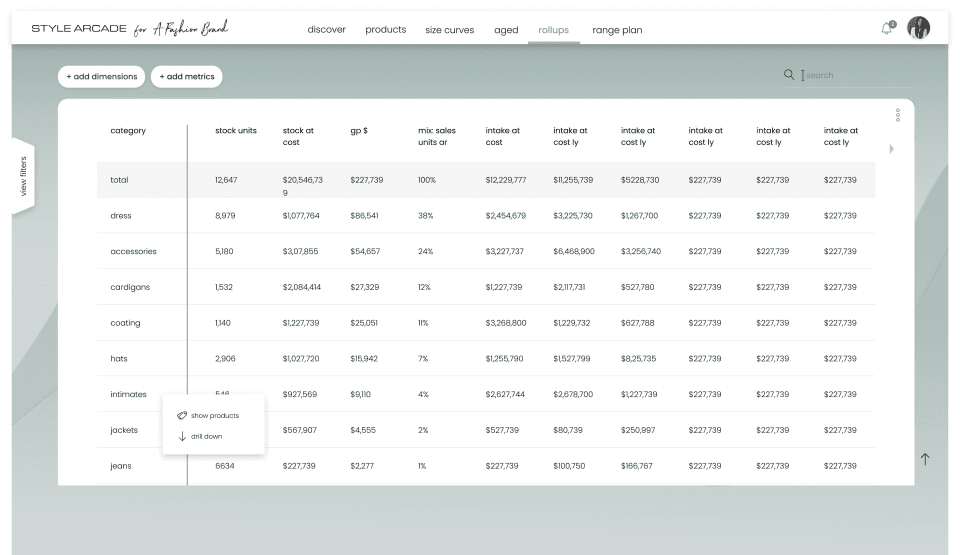Select the total row label
Screen dimensions: 960x555
pyautogui.click(x=119, y=180)
